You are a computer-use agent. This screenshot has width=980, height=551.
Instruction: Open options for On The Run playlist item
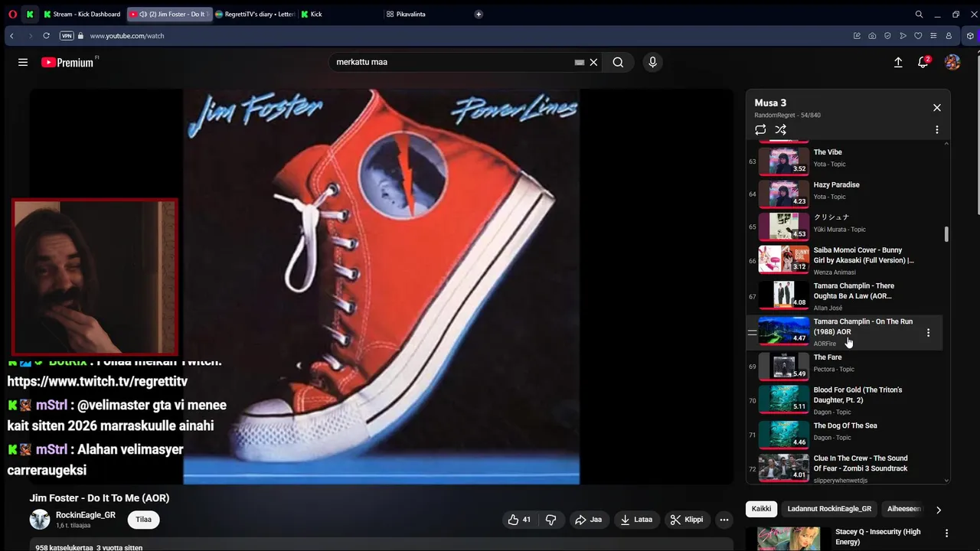(928, 333)
